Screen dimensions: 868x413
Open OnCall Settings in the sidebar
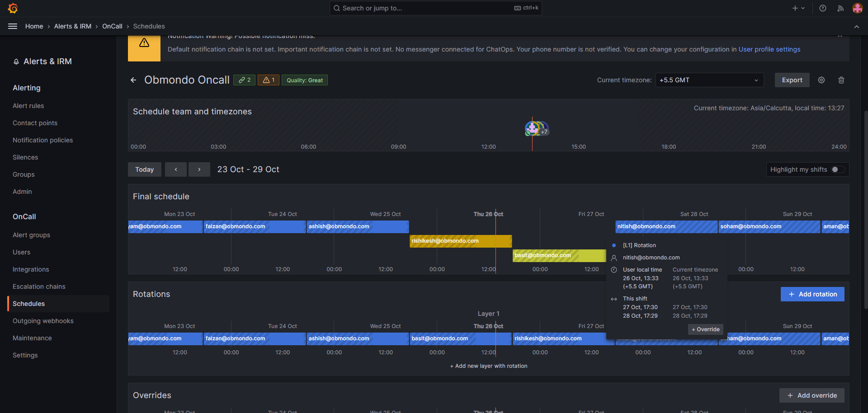click(x=25, y=355)
